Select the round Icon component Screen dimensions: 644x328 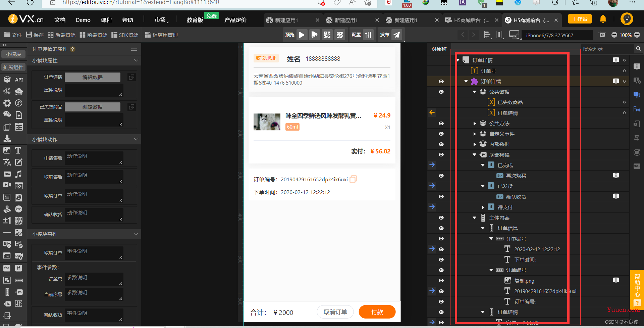[19, 209]
